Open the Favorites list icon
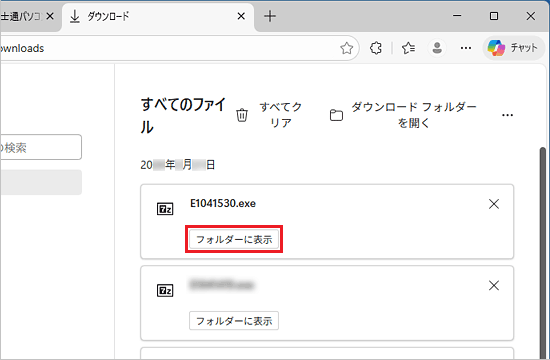This screenshot has width=550, height=360. click(408, 48)
